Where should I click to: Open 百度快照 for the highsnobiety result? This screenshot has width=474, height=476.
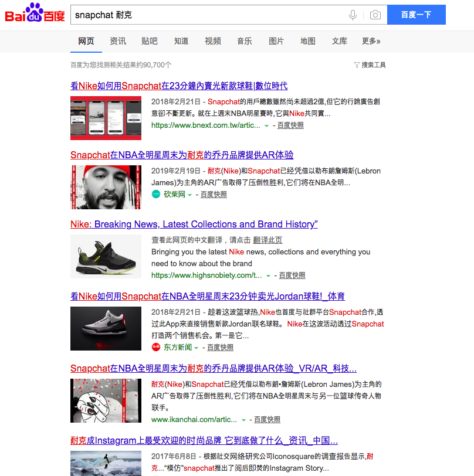click(292, 276)
